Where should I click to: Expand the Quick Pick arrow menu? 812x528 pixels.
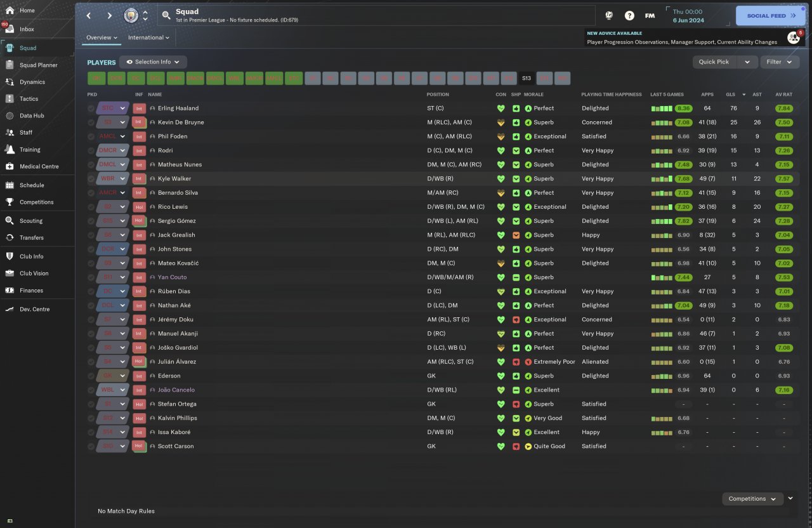tap(747, 62)
